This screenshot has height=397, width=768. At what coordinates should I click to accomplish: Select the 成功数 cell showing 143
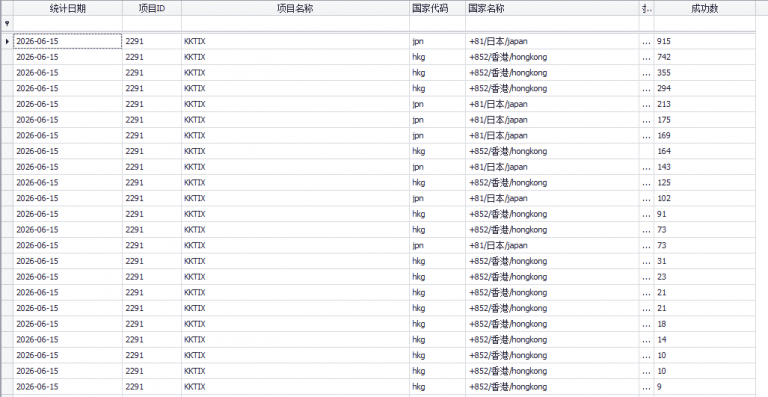[704, 167]
